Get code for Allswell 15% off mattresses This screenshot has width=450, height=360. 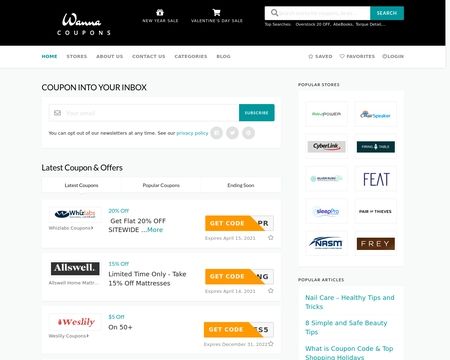pos(239,276)
